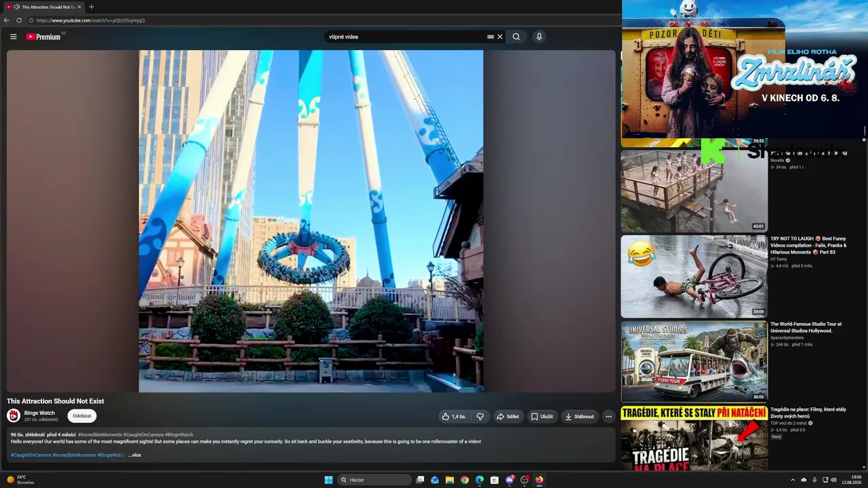
Task: Open the on-screen keyboard in search box
Action: click(490, 37)
